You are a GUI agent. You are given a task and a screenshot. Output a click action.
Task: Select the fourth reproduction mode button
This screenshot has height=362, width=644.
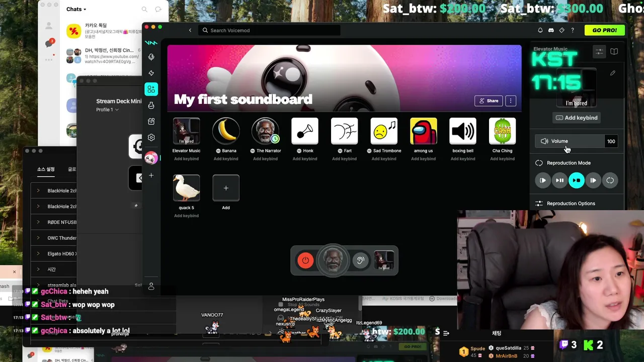(593, 180)
